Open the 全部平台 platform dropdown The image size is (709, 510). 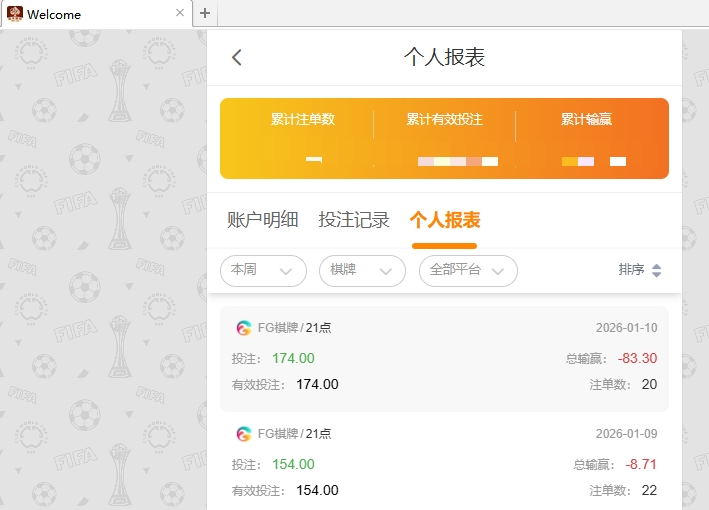tap(468, 271)
